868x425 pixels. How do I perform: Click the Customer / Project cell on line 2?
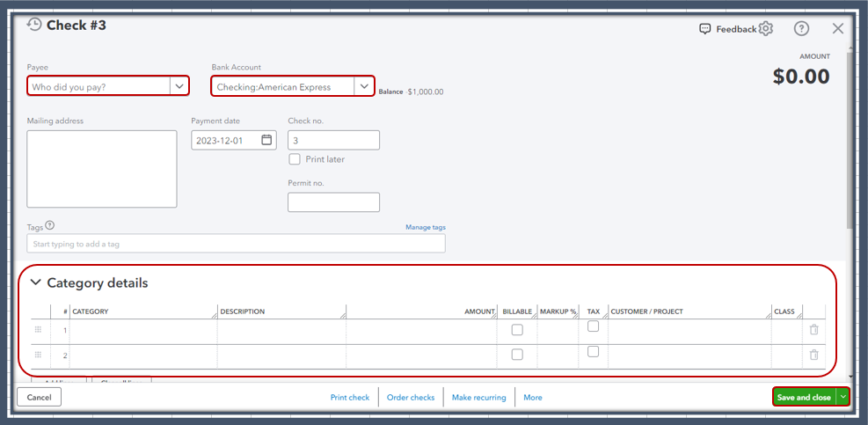point(689,355)
